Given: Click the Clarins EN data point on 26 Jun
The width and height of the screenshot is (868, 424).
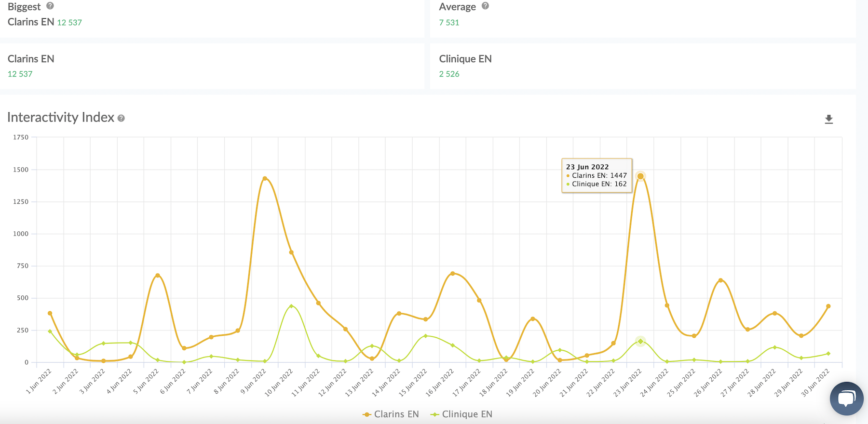Looking at the screenshot, I should pyautogui.click(x=720, y=280).
